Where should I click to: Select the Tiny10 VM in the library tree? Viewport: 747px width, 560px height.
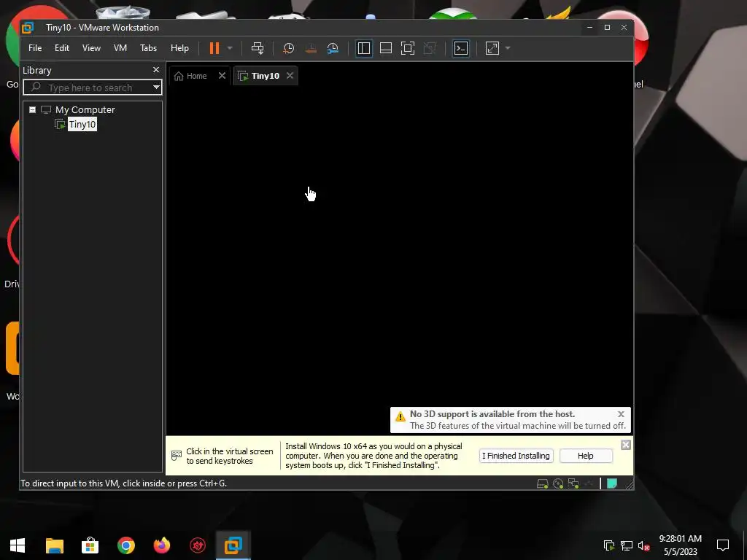(x=82, y=124)
